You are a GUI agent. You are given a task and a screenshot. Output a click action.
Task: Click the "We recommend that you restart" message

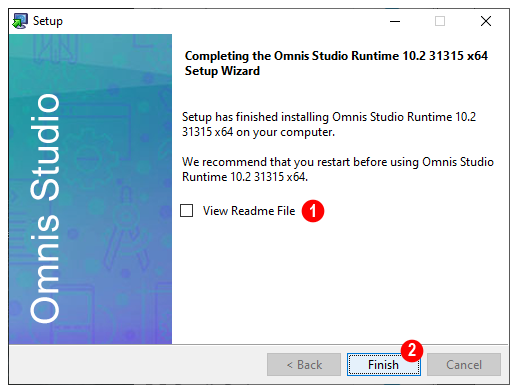pos(338,169)
